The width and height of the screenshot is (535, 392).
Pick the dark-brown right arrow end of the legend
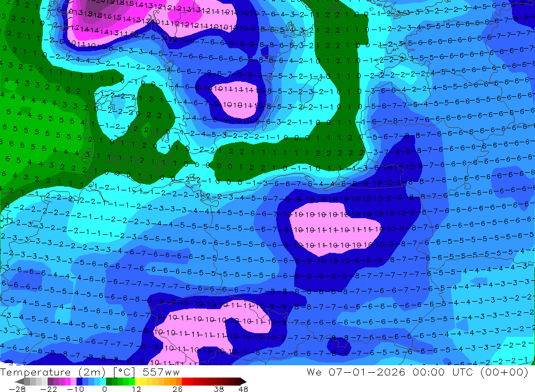pyautogui.click(x=243, y=381)
